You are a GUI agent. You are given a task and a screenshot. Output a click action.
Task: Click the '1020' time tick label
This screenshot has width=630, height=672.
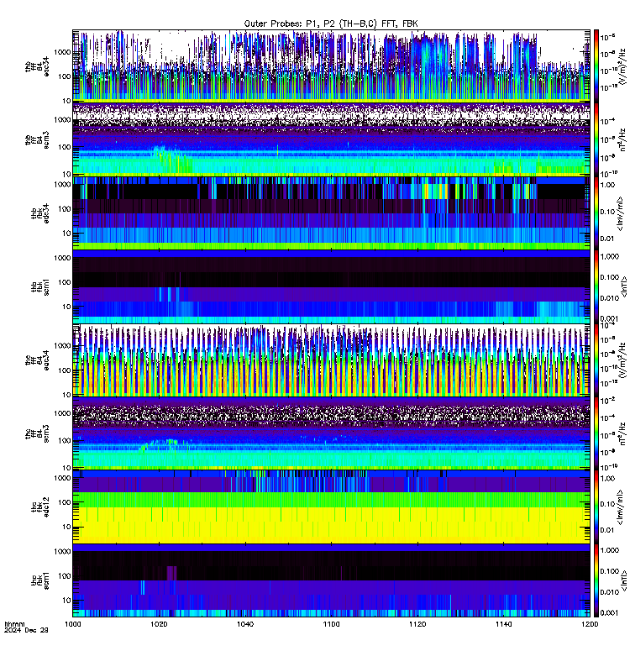[x=159, y=624]
